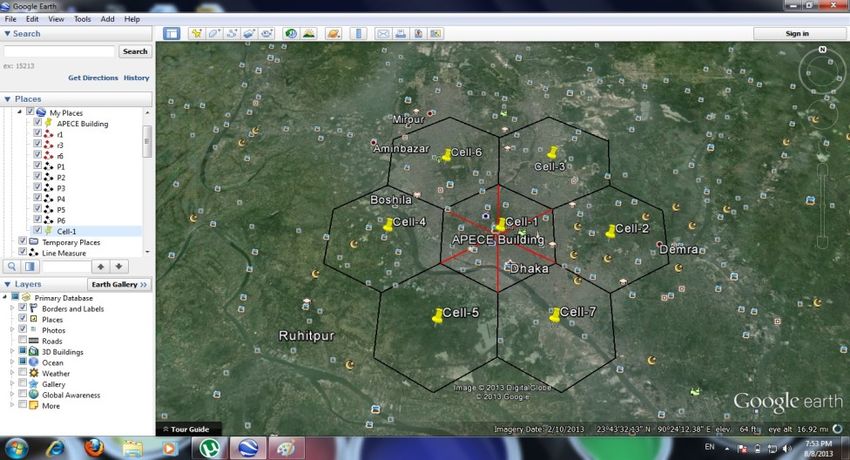Collapse the Places panel triangle
Viewport: 850px width, 460px height.
(x=7, y=99)
